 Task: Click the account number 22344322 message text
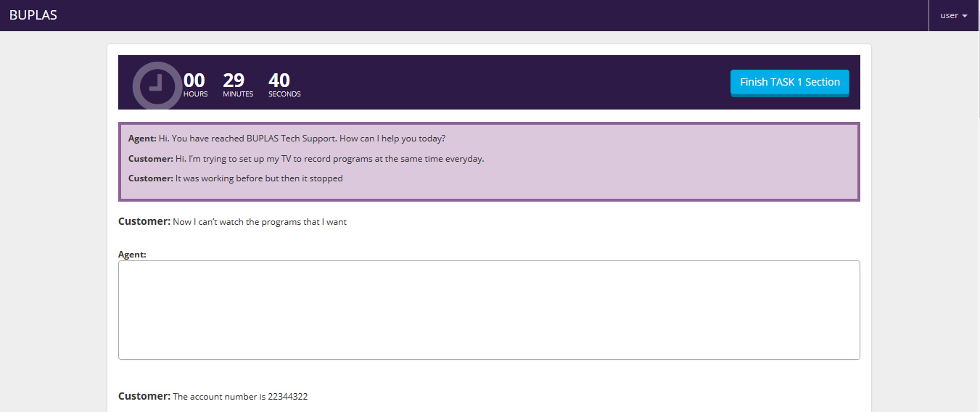(239, 397)
